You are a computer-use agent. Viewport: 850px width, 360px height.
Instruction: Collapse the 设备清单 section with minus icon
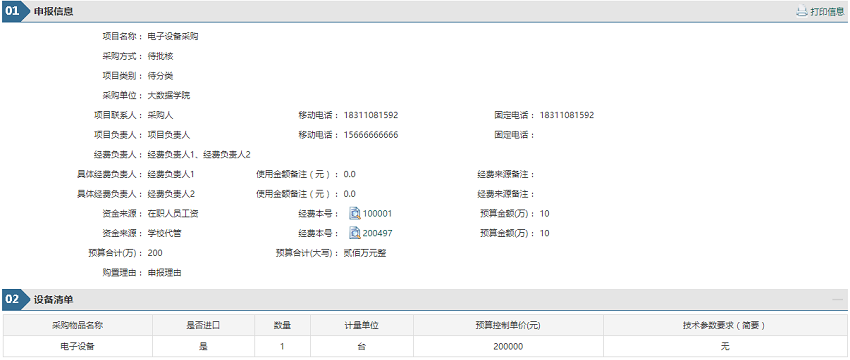838,299
